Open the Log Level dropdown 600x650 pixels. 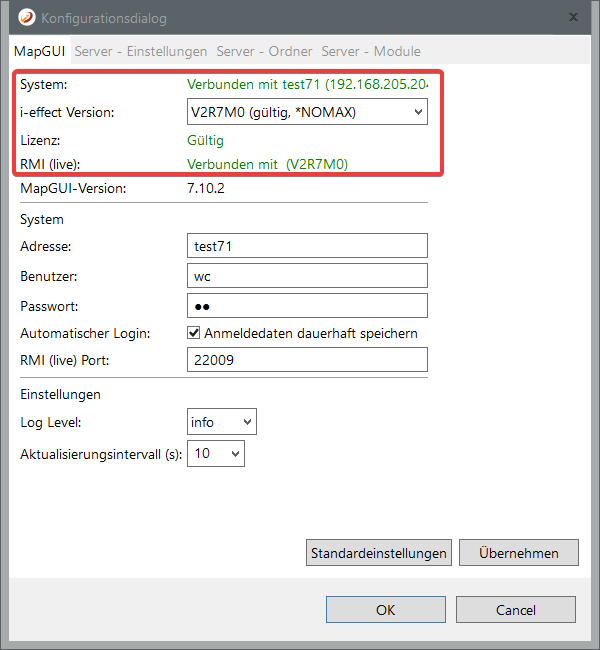[221, 422]
